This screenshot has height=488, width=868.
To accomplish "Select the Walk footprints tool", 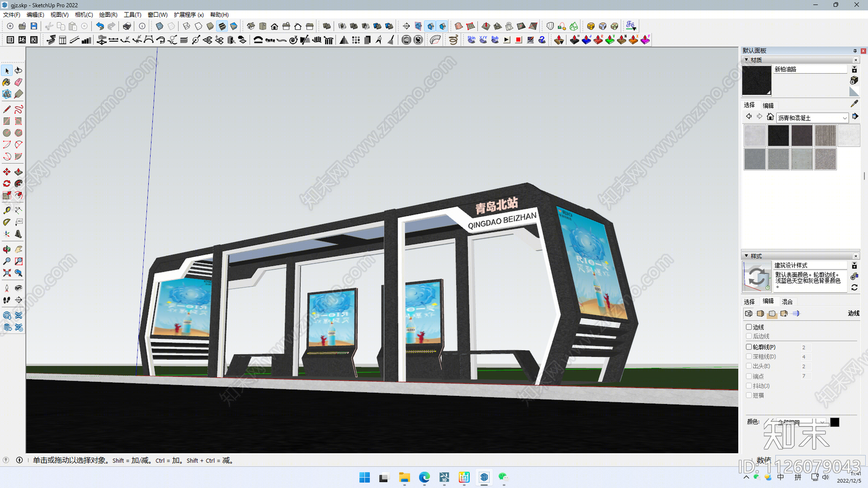I will point(7,300).
